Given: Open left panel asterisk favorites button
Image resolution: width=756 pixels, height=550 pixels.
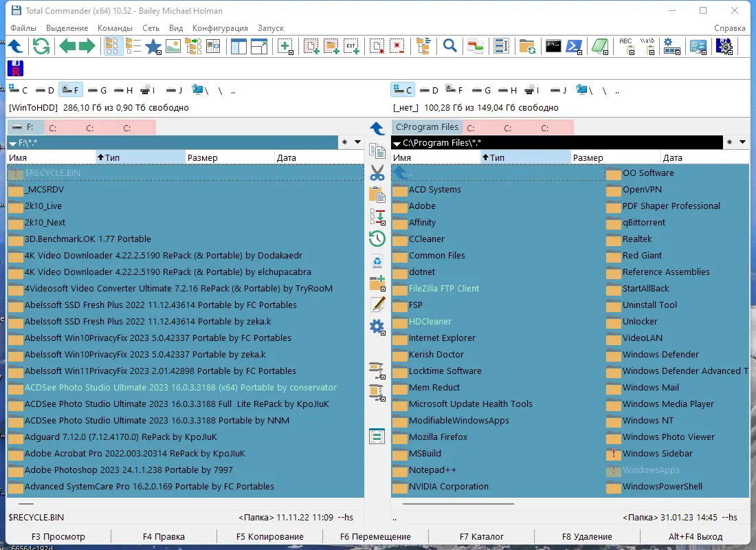Looking at the screenshot, I should 345,142.
